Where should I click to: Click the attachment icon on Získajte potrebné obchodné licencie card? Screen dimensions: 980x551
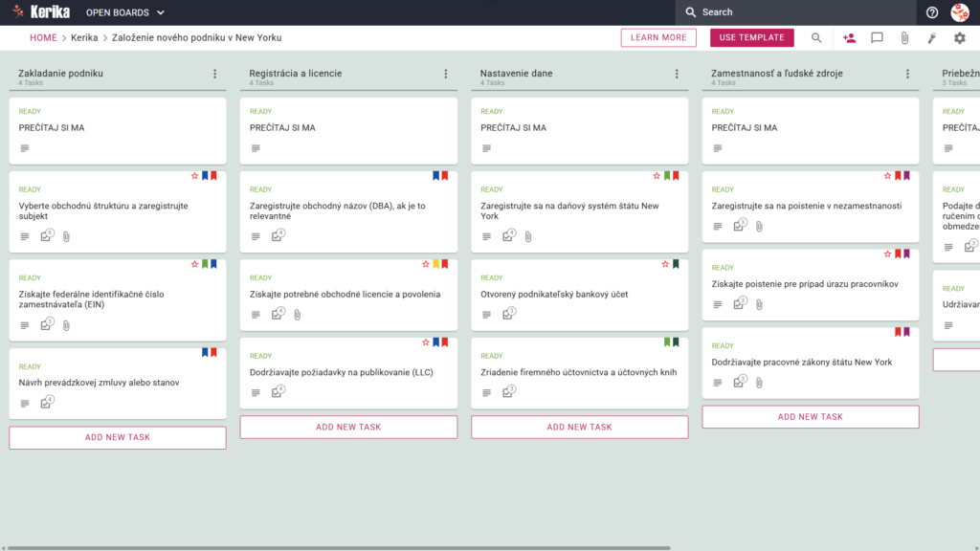pyautogui.click(x=298, y=315)
